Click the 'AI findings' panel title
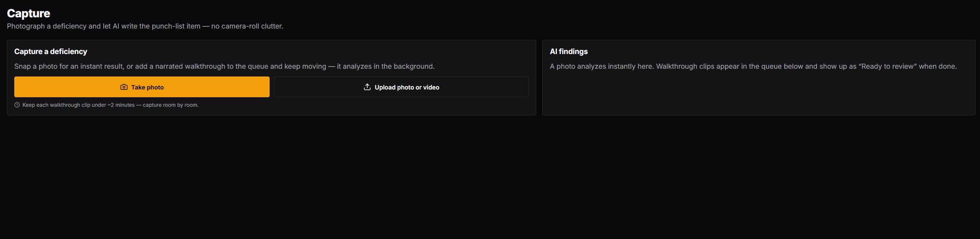The width and height of the screenshot is (980, 239). coord(569,51)
